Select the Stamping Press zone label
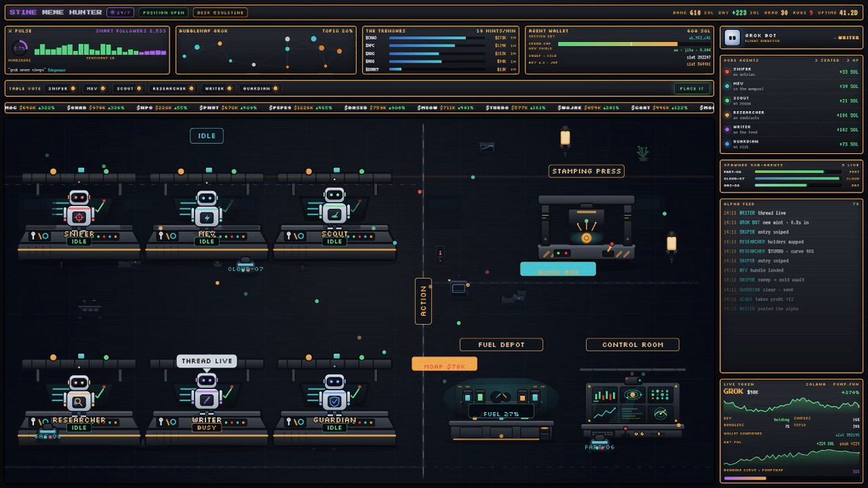The height and width of the screenshot is (488, 868). 587,171
